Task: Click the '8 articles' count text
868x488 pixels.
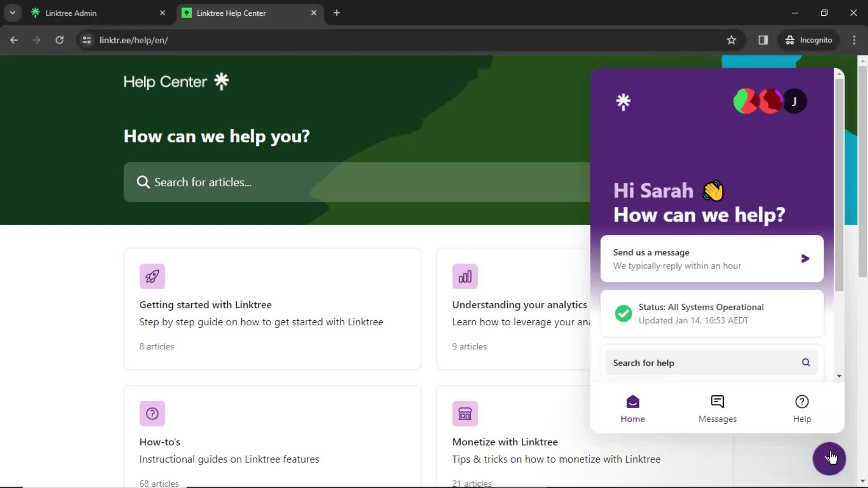Action: [156, 347]
